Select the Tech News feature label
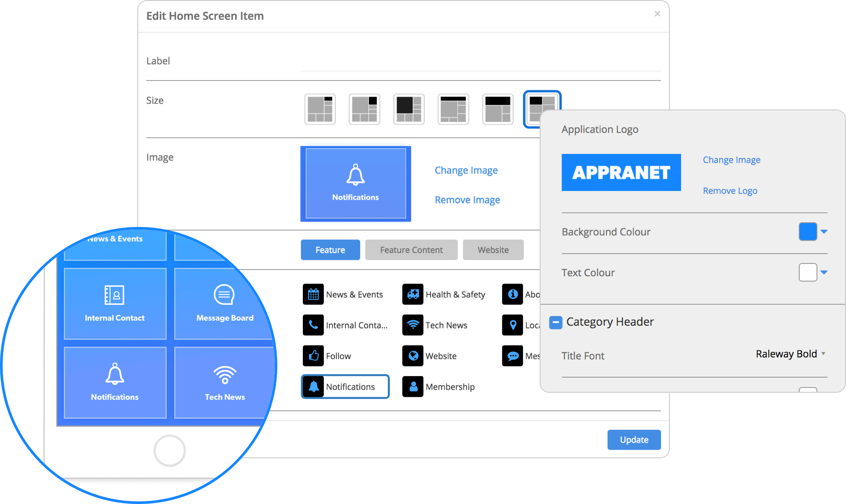 pyautogui.click(x=446, y=325)
